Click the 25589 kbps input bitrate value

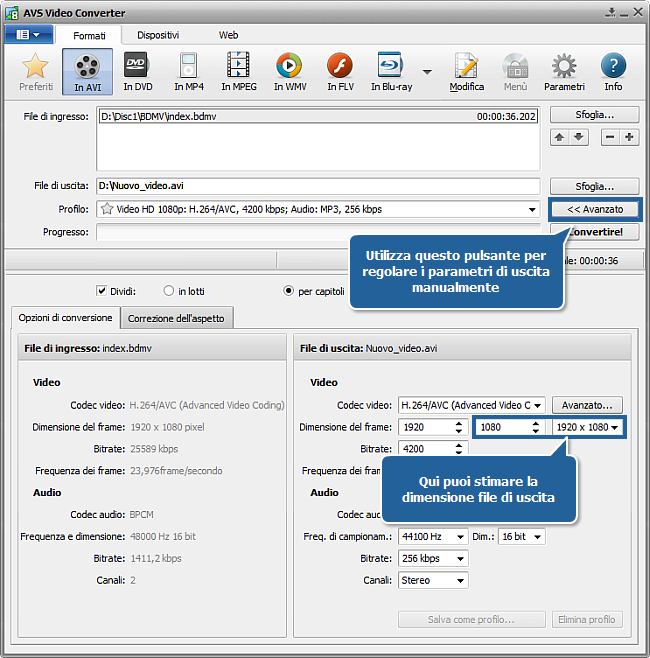coord(154,449)
